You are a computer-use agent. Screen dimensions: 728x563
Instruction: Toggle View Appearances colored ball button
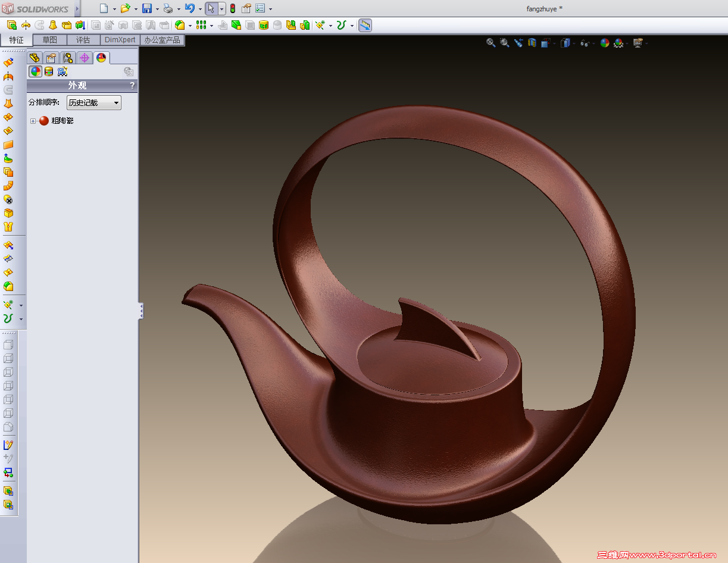36,71
